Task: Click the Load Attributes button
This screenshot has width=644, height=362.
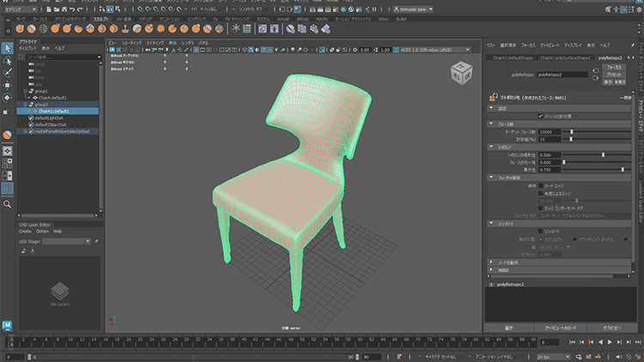Action: pos(561,328)
